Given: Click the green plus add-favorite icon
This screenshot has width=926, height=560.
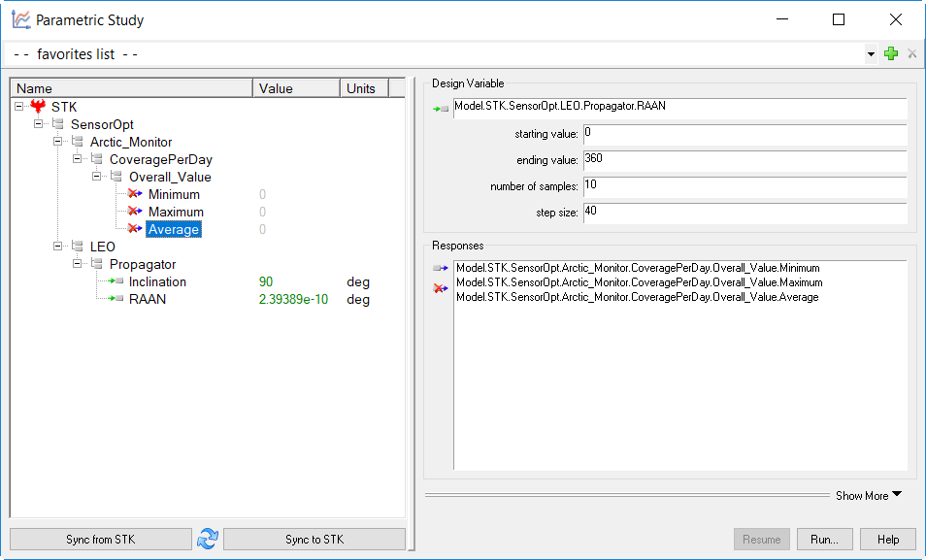Looking at the screenshot, I should point(891,54).
